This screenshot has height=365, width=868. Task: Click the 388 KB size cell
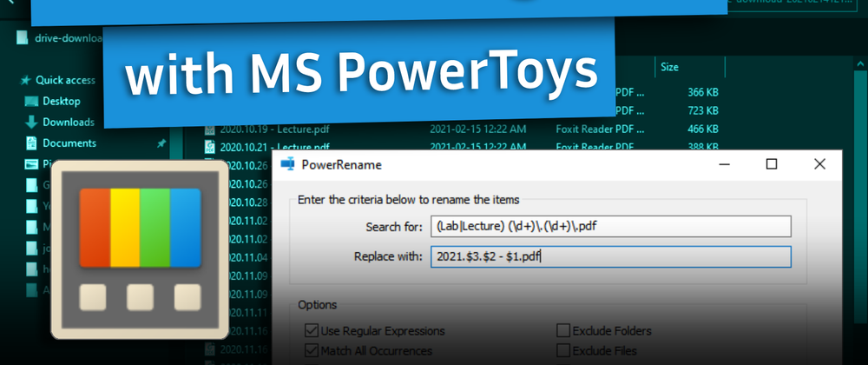tap(702, 146)
